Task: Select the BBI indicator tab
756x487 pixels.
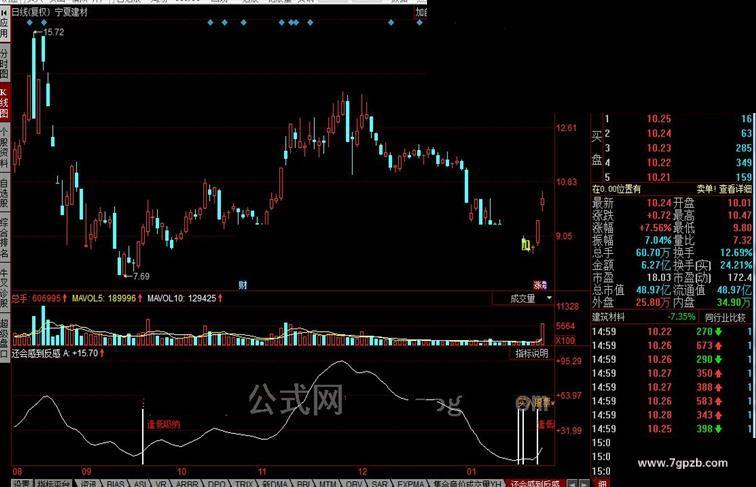Action: (303, 483)
